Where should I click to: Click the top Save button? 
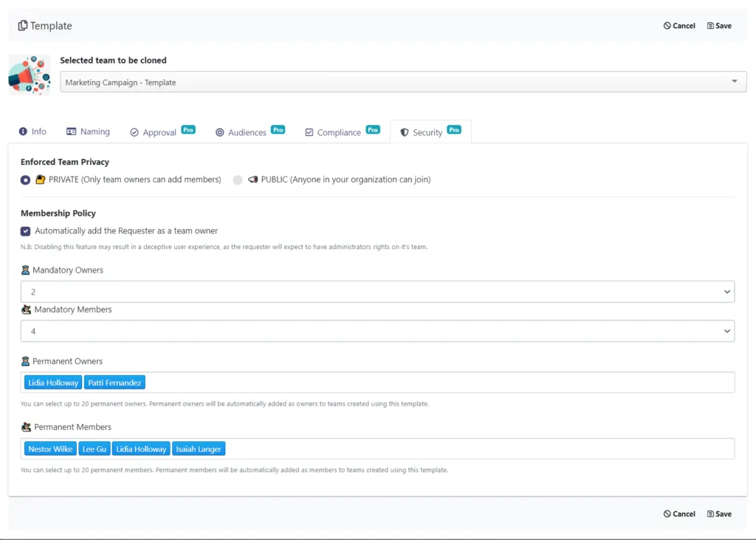[719, 26]
